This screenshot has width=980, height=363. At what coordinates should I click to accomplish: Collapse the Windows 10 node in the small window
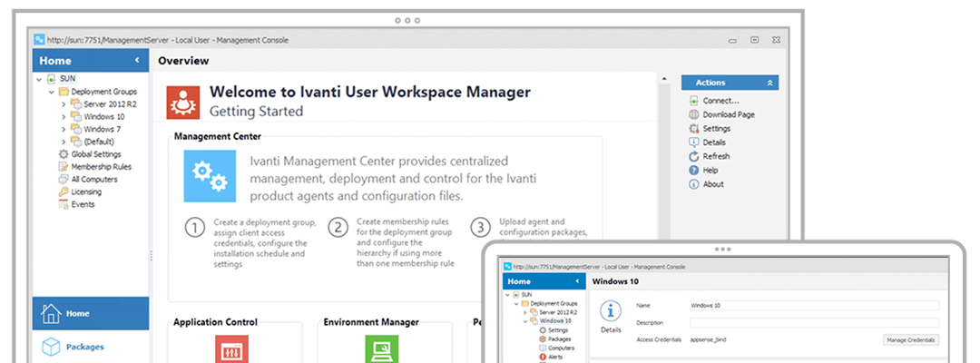click(x=525, y=320)
